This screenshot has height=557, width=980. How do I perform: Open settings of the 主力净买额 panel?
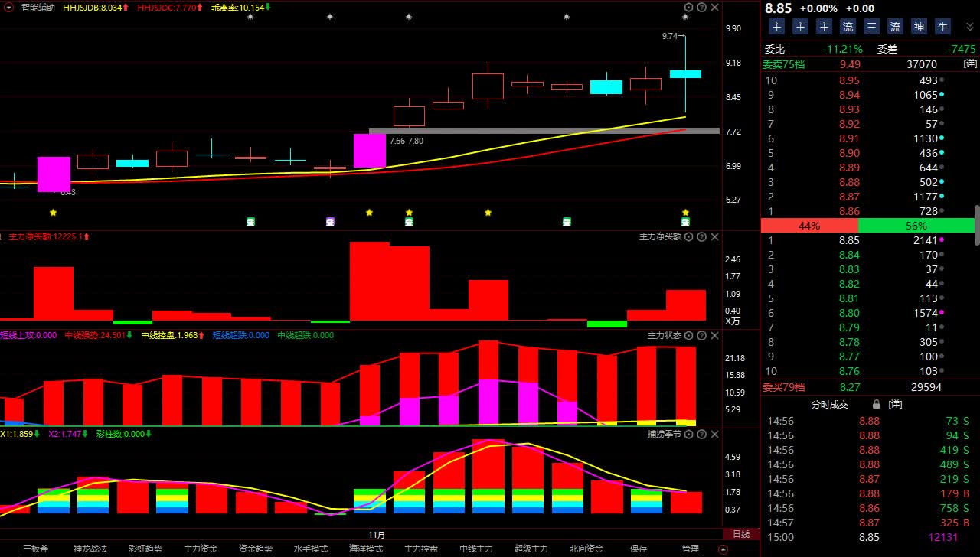tap(688, 237)
